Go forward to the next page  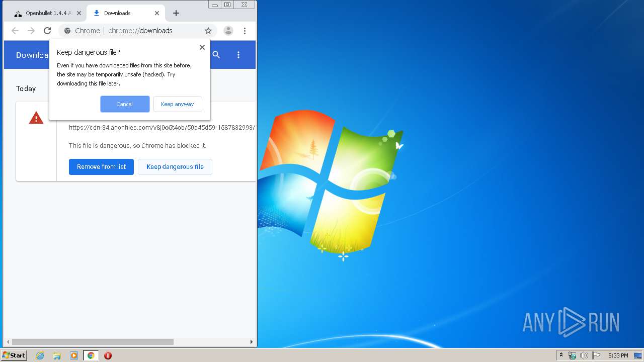click(x=31, y=31)
